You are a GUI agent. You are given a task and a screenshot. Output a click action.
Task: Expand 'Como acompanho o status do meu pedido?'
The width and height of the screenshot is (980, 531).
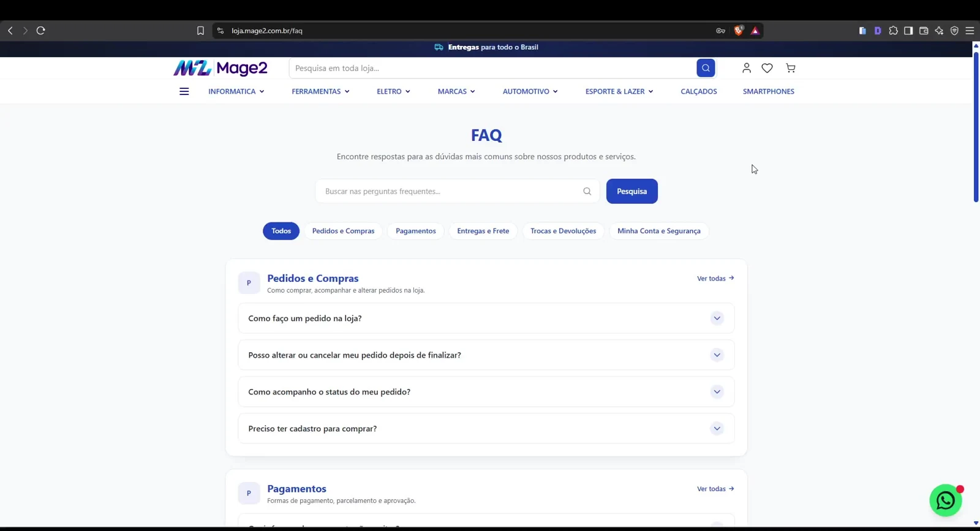[486, 392]
